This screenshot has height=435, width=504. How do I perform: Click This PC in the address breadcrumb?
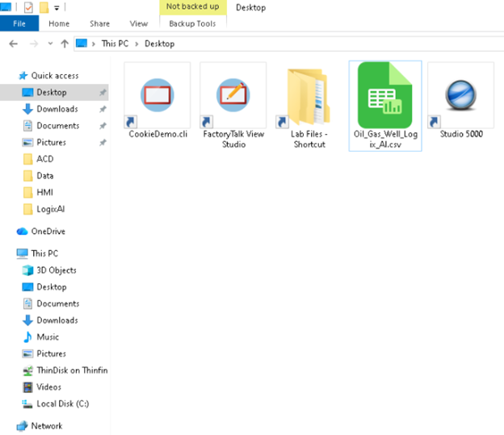(115, 44)
